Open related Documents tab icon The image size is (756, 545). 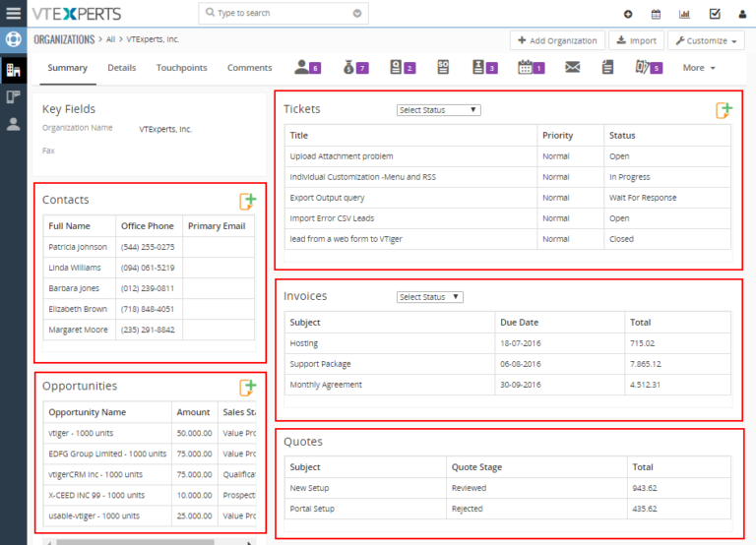click(x=607, y=67)
